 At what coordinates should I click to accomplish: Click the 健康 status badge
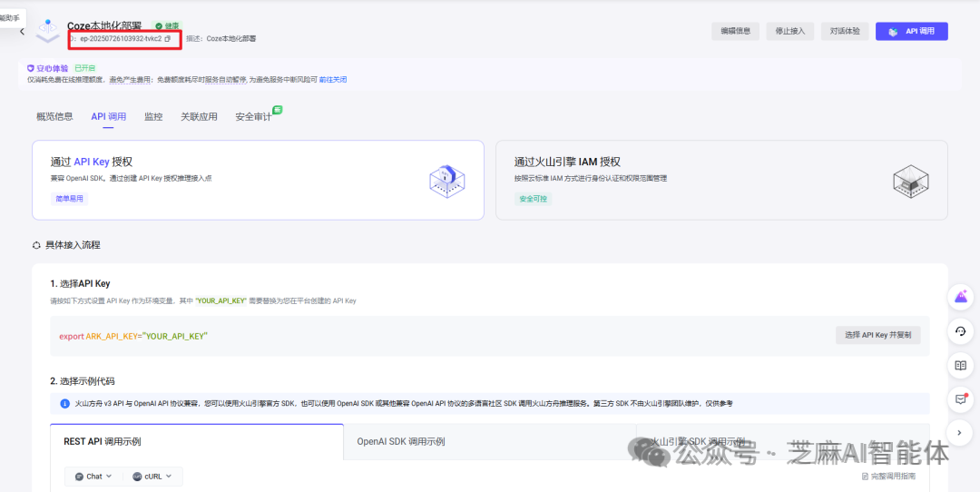pyautogui.click(x=168, y=25)
